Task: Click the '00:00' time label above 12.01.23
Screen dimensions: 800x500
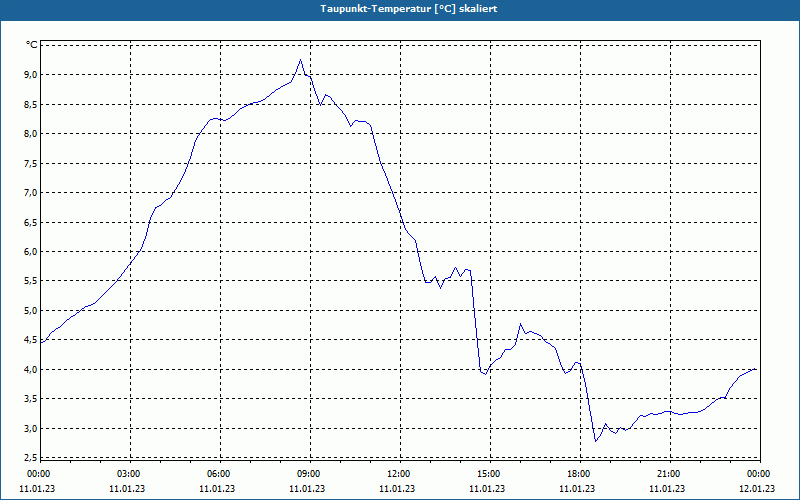Action: [759, 474]
